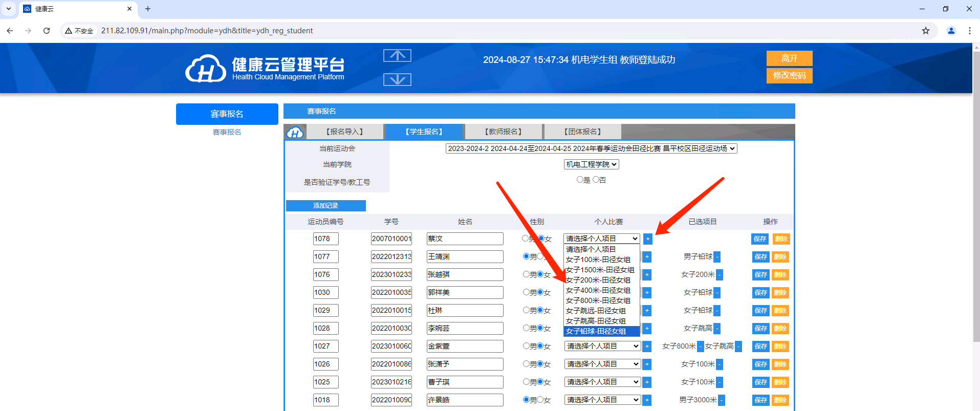Switch to the 教师报名 tab
The height and width of the screenshot is (411, 980).
[x=503, y=132]
